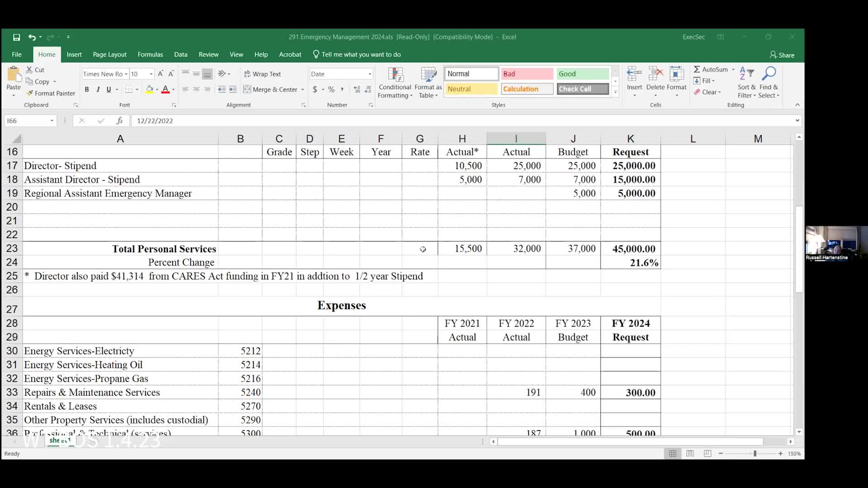Screen dimensions: 868x488
Task: Open Find & Select magnifier
Action: coord(769,82)
